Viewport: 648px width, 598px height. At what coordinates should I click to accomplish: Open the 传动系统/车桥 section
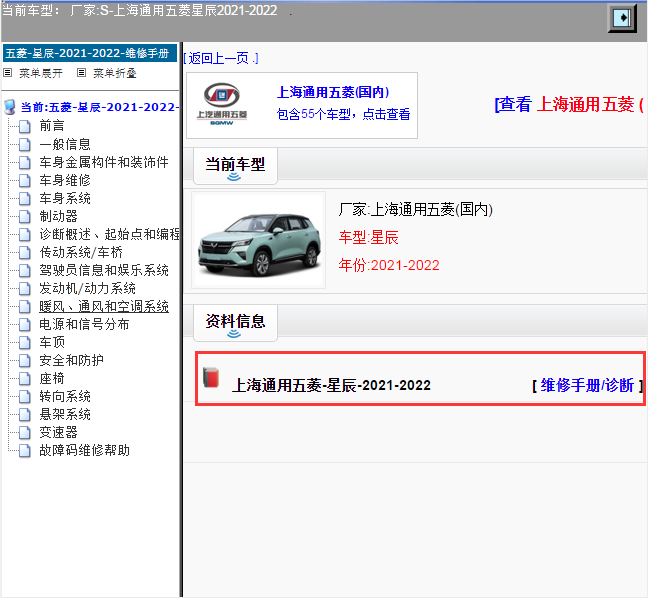click(x=81, y=252)
